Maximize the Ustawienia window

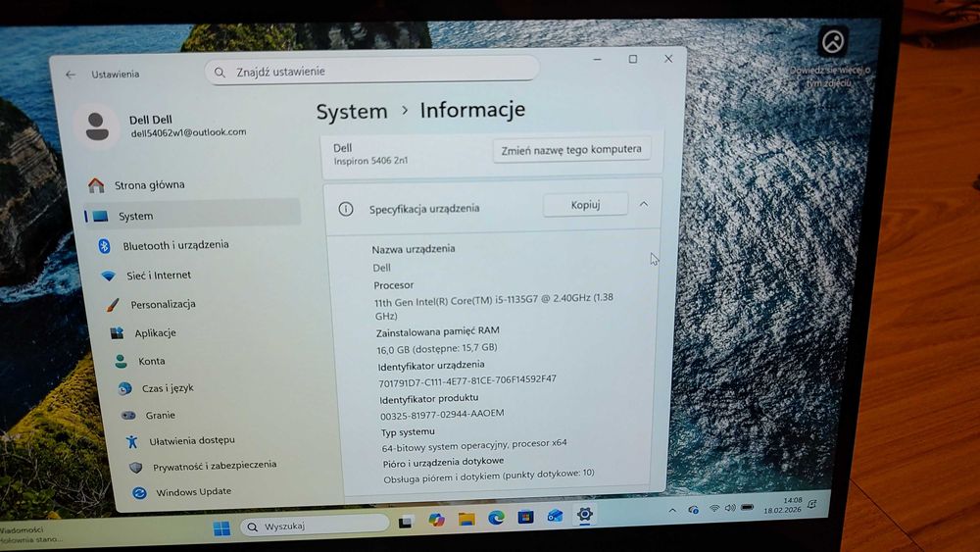[x=633, y=59]
